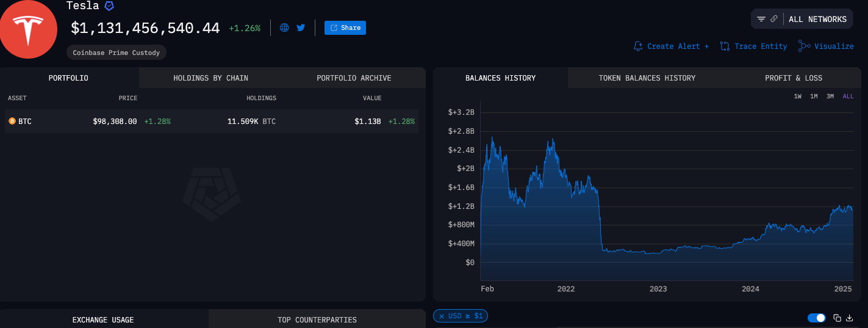Set chart range to 1W
The height and width of the screenshot is (328, 868).
point(798,97)
